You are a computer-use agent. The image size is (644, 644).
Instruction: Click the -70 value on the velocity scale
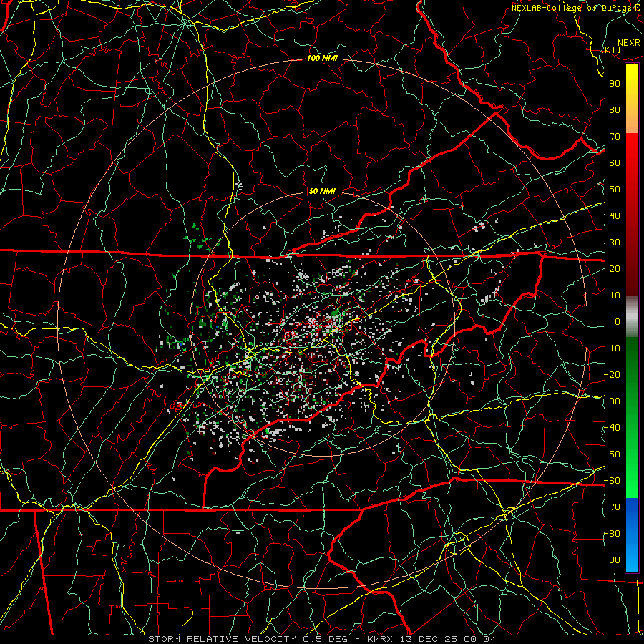tap(612, 507)
